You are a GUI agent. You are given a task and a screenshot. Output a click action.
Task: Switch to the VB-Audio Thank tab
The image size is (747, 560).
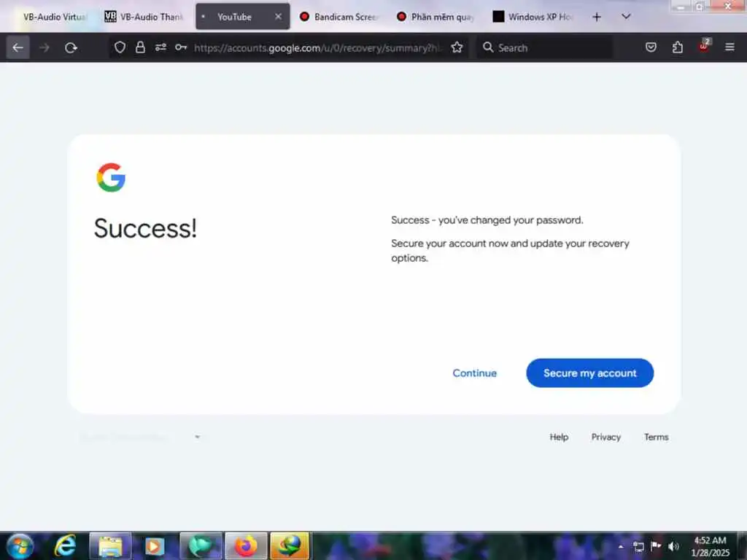144,17
